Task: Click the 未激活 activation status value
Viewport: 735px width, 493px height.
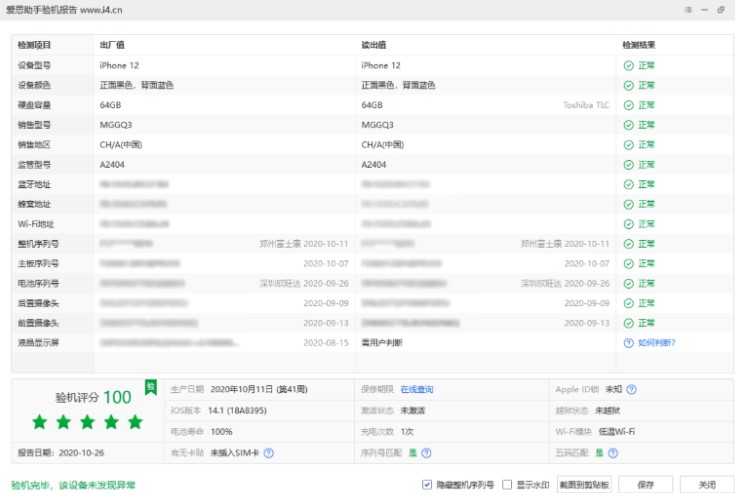Action: click(x=412, y=411)
